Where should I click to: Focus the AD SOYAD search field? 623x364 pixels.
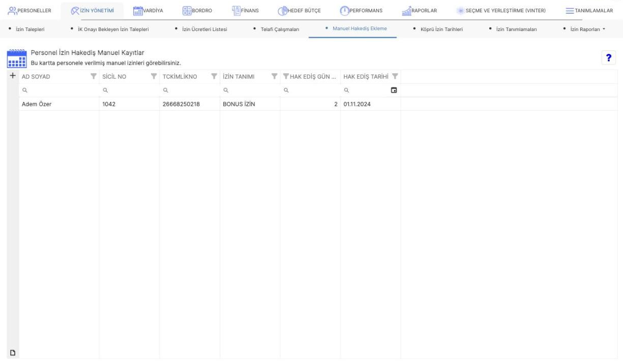59,90
